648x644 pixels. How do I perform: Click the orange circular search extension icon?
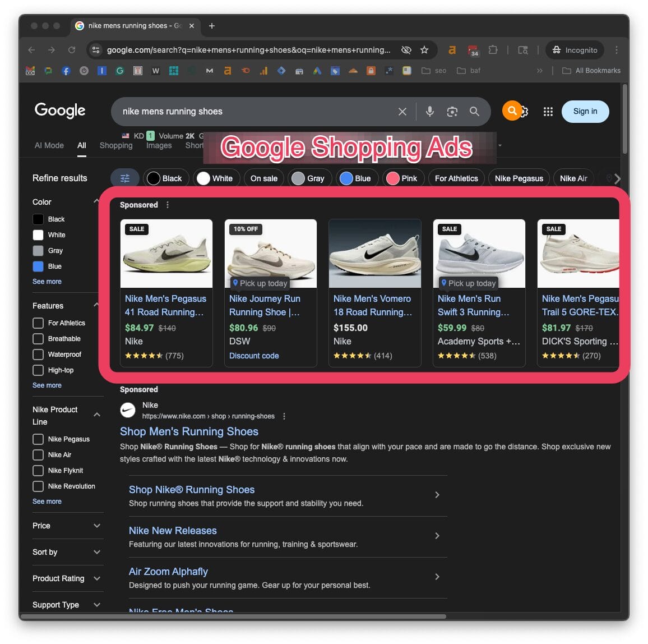point(512,111)
